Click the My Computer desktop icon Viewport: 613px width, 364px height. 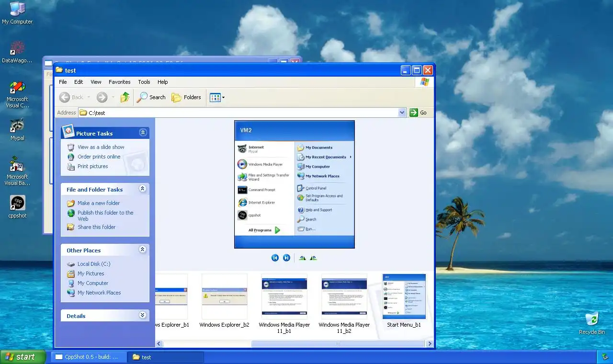17,13
